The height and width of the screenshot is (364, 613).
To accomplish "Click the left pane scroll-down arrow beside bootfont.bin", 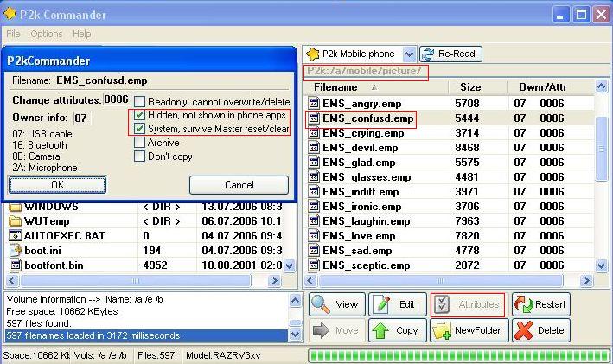I will (x=290, y=265).
